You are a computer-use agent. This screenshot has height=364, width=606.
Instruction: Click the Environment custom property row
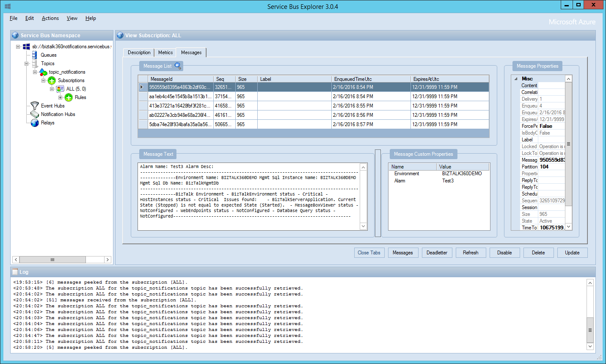(x=439, y=174)
